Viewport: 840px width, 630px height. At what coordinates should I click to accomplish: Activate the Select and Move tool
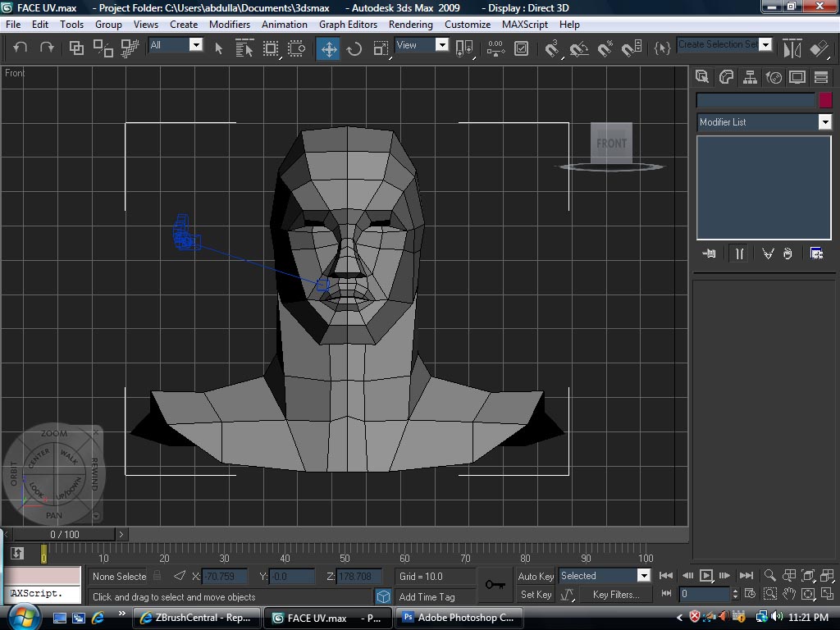[328, 48]
